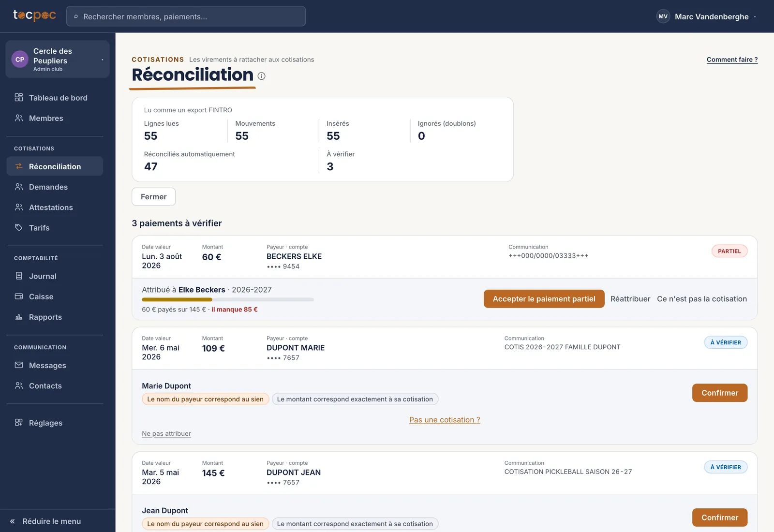Click info icon next to Réconciliation title
Screen dimensions: 774x532
pyautogui.click(x=262, y=76)
